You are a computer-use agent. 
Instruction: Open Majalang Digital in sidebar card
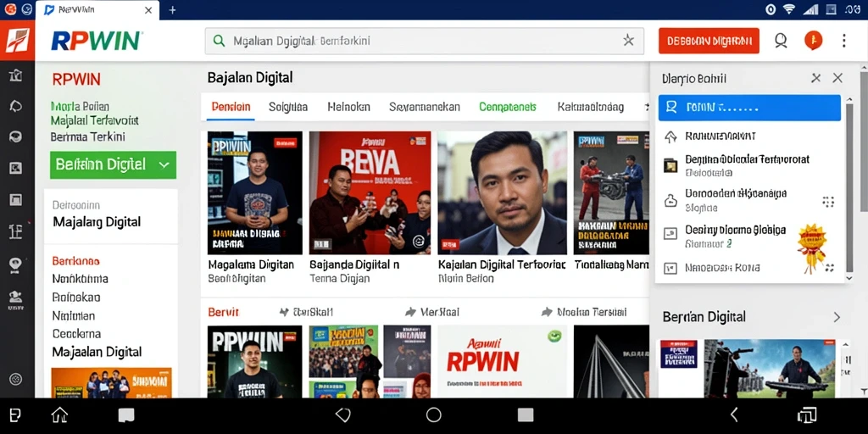(97, 222)
